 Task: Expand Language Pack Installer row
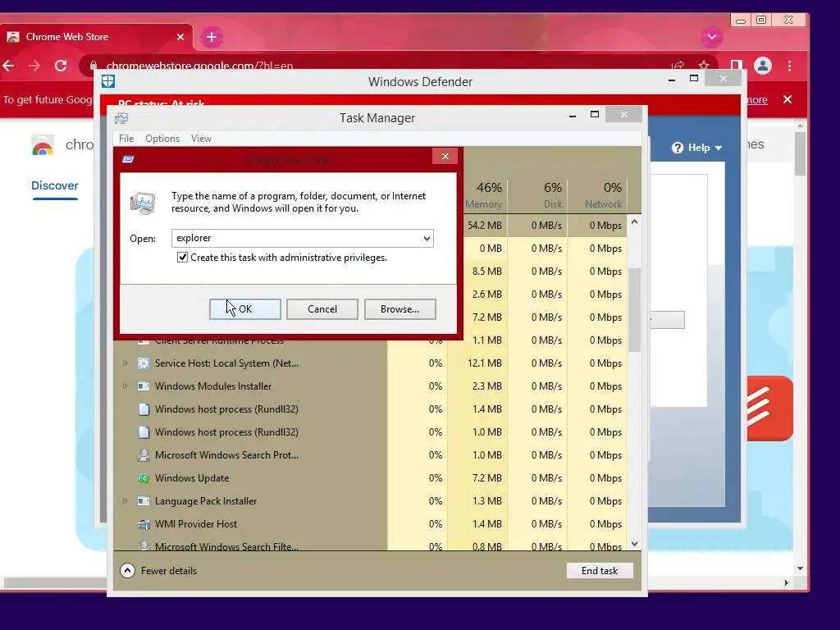point(125,501)
